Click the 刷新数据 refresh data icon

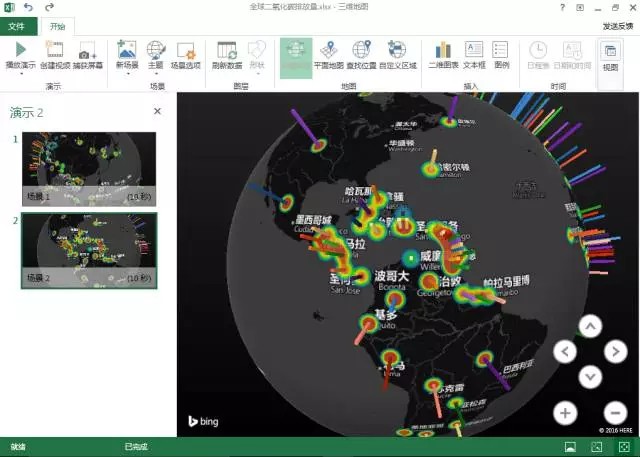click(227, 50)
